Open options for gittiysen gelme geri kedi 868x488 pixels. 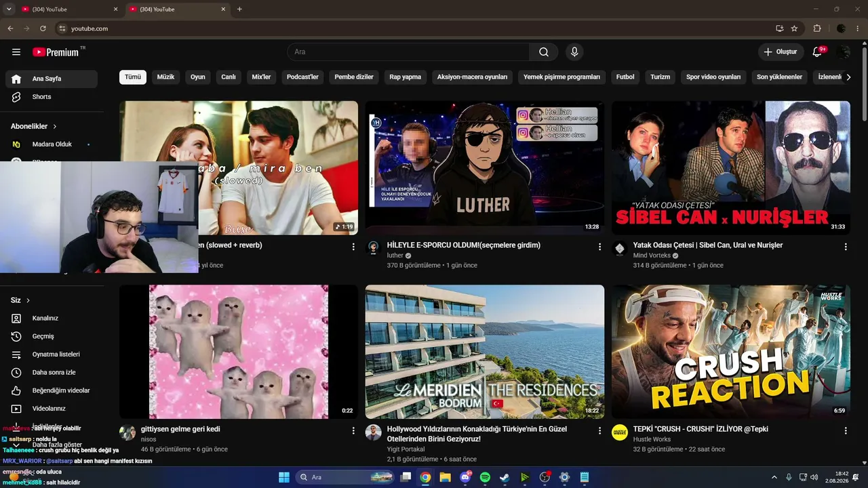pos(353,431)
